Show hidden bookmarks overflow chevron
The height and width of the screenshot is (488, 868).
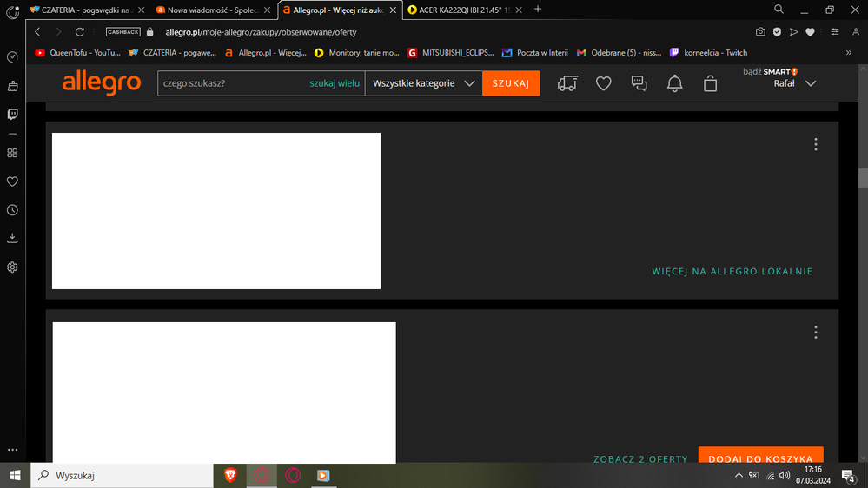[849, 53]
